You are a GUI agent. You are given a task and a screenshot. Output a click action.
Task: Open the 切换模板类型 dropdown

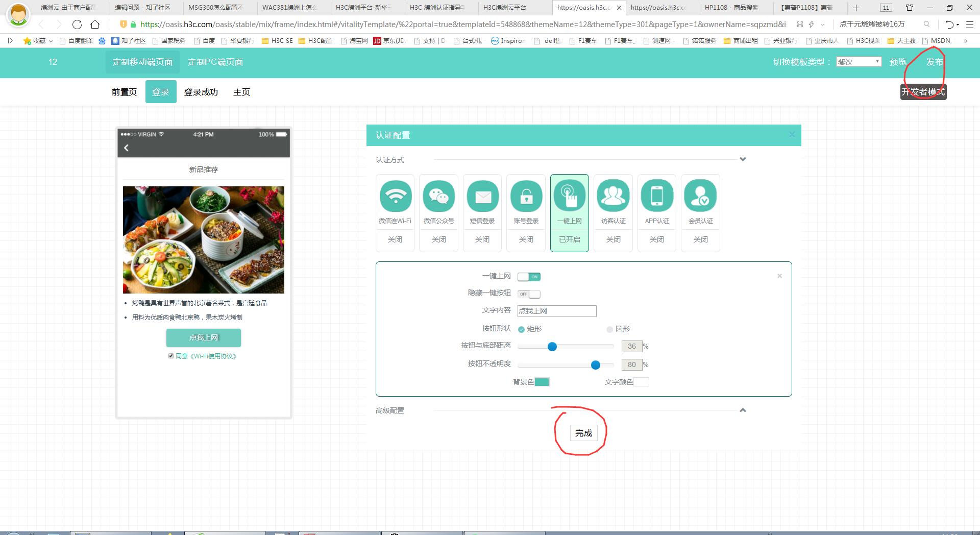click(x=859, y=62)
